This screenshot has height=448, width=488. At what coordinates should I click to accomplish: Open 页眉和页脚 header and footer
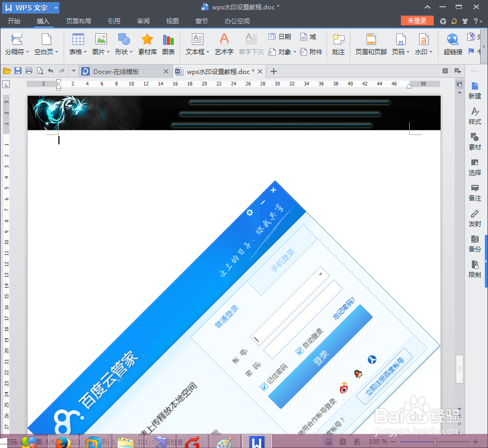(x=371, y=44)
